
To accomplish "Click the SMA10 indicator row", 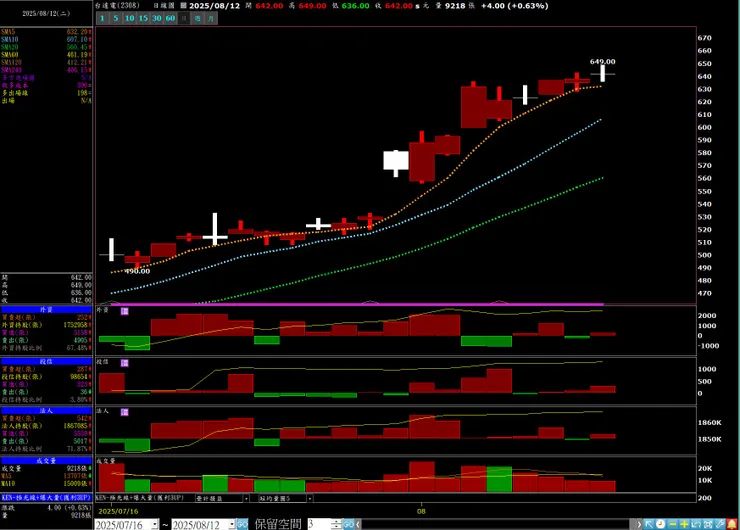I will 46,40.
